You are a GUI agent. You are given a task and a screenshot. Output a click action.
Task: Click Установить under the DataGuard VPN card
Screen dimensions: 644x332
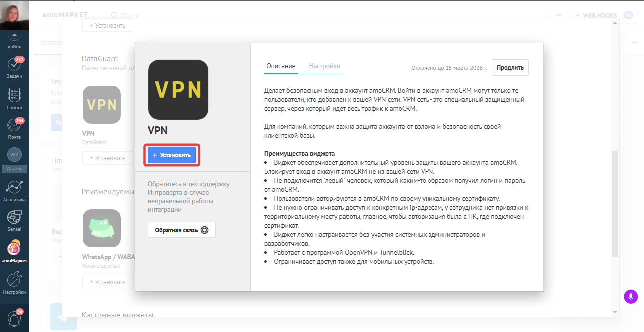(107, 158)
